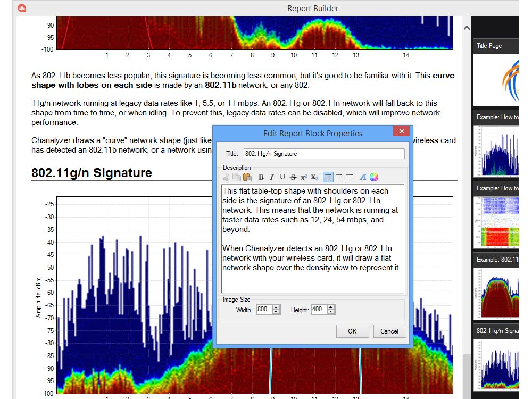The image size is (532, 399).
Task: Toggle underline formatting
Action: 282,177
